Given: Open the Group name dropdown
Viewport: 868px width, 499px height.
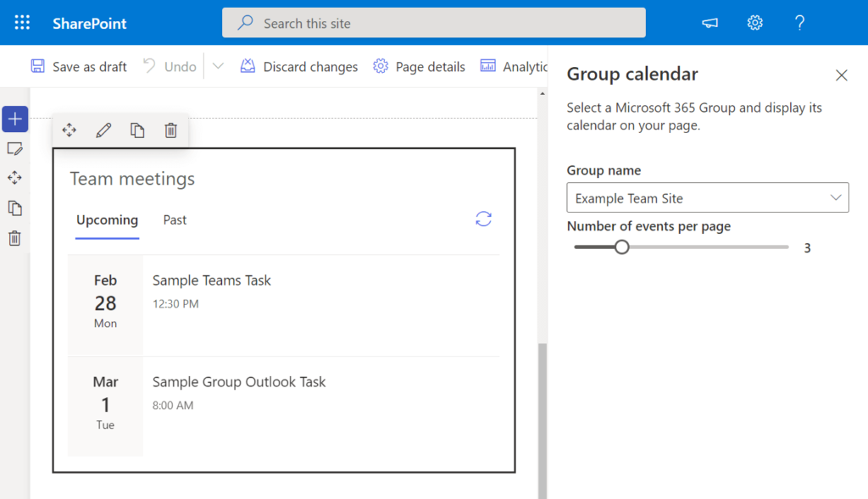Looking at the screenshot, I should 708,197.
